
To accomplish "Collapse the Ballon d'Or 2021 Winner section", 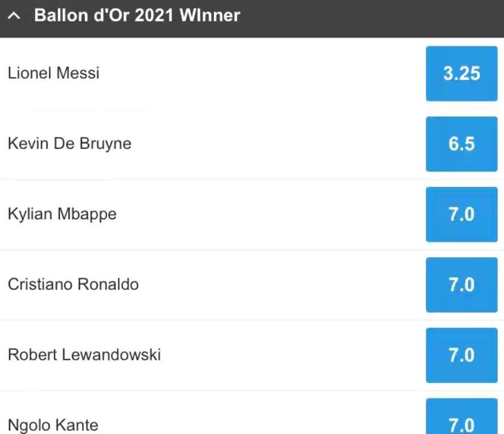I will [x=14, y=16].
